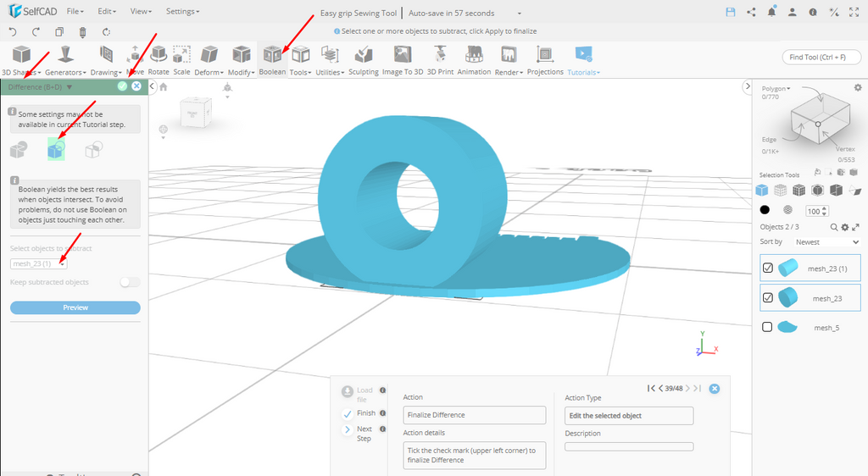Expand the Difference (B+D) title dropdown
Screen dimensions: 868x476
[70, 86]
